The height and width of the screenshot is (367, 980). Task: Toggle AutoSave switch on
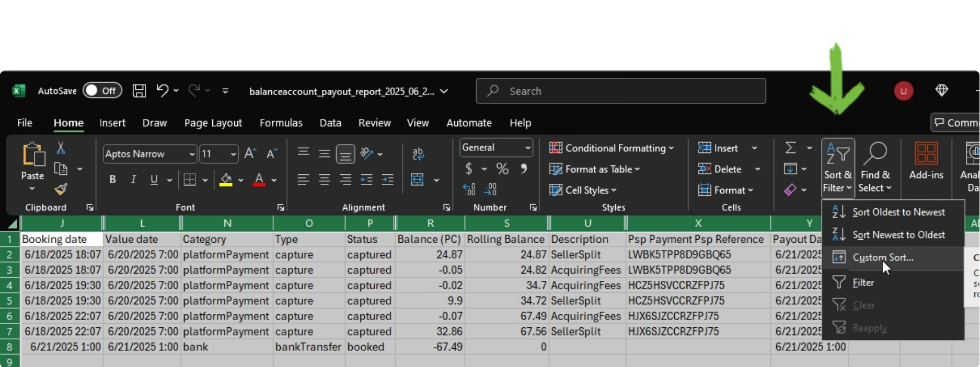click(x=102, y=91)
